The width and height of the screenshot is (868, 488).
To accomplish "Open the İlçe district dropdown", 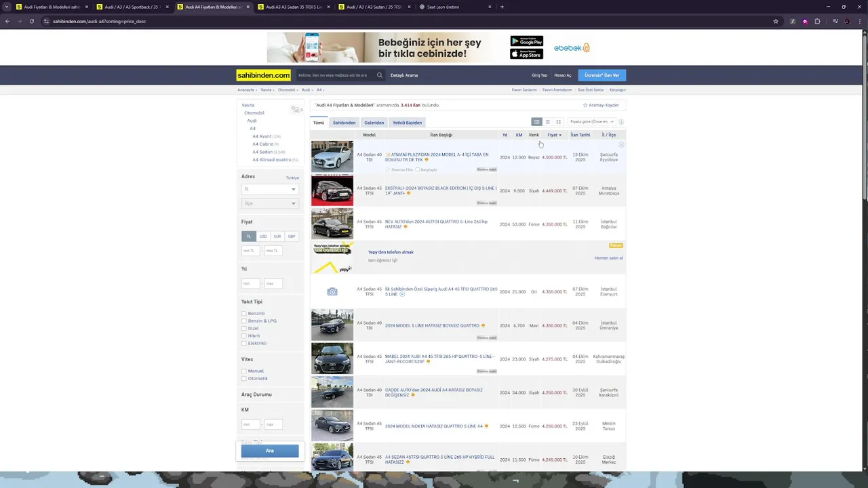I will (270, 203).
